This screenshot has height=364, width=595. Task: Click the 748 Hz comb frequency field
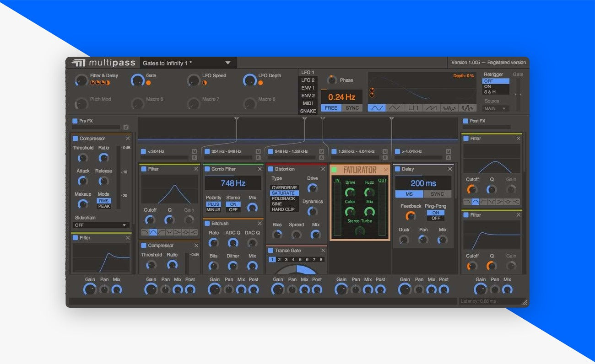pyautogui.click(x=233, y=183)
